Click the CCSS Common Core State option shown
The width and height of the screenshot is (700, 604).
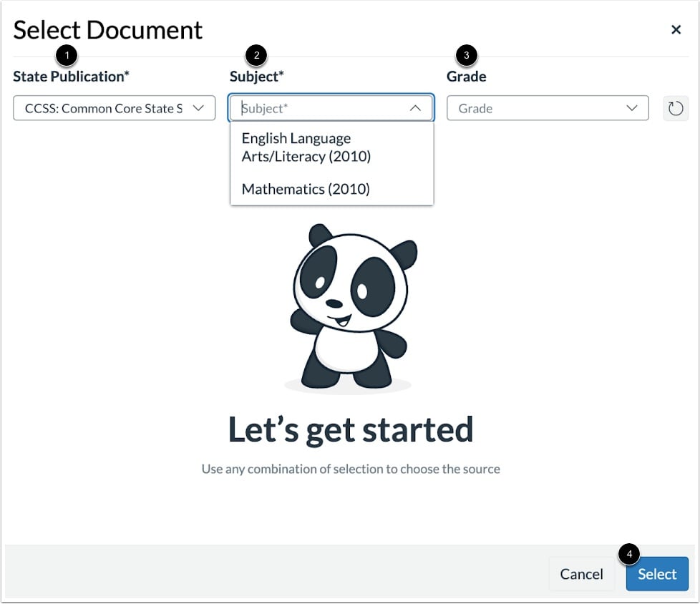pyautogui.click(x=107, y=108)
